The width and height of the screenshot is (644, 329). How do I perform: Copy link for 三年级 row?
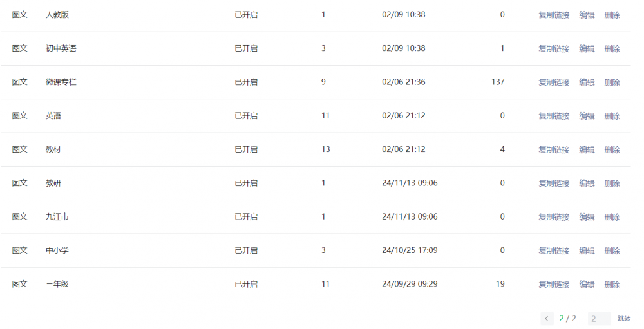click(554, 285)
